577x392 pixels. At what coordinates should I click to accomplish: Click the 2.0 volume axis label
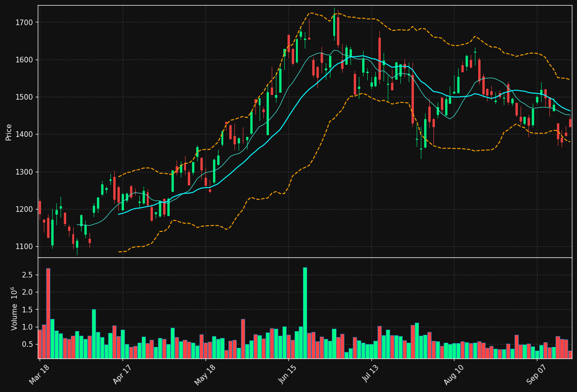pos(27,292)
